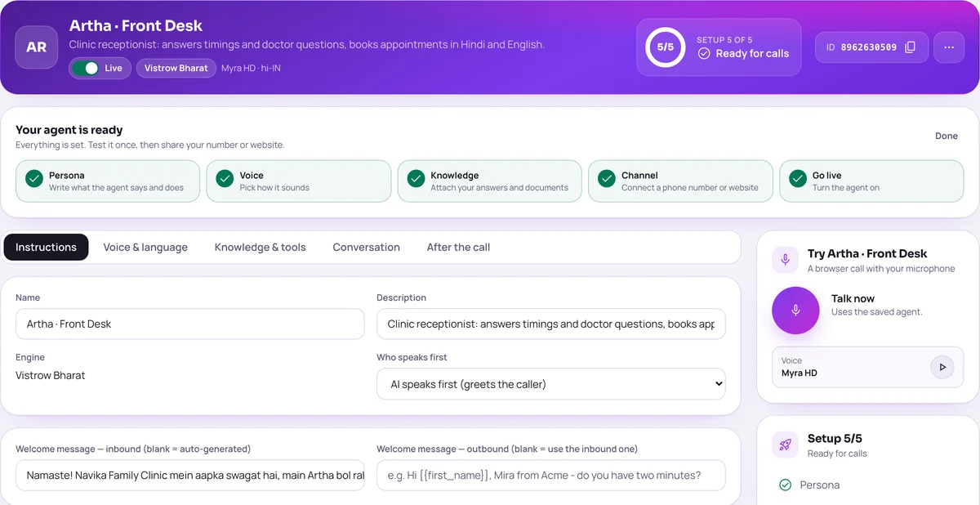Switch to the Voice & language tab

pos(145,248)
